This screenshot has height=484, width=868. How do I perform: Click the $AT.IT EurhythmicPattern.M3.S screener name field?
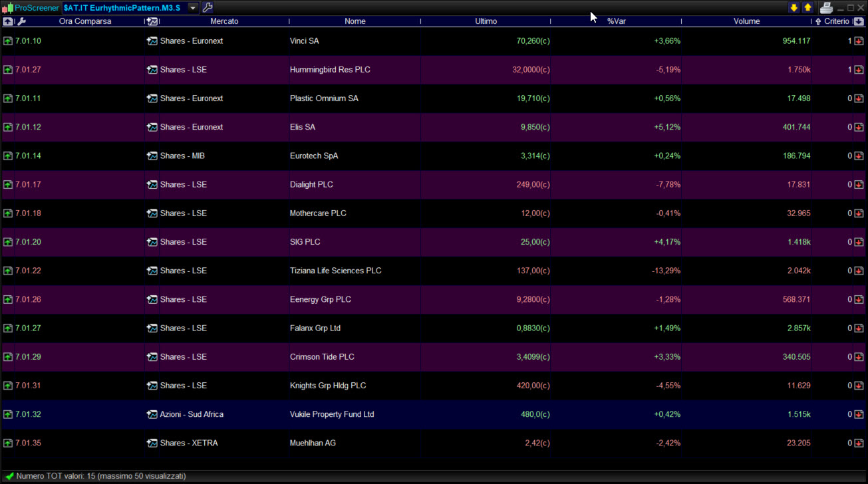point(124,8)
